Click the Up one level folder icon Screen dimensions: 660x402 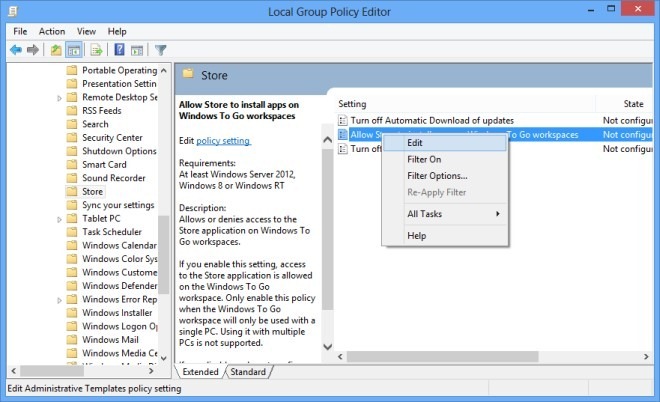[56, 51]
